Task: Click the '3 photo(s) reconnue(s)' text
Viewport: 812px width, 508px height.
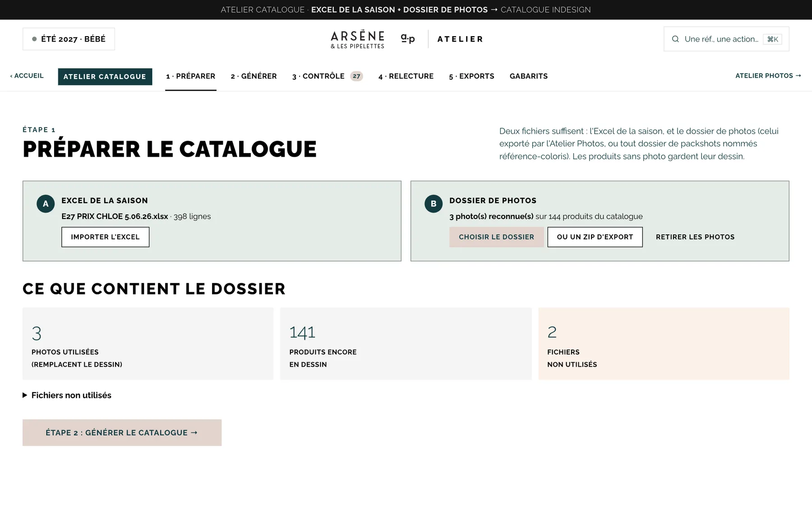Action: (x=491, y=216)
